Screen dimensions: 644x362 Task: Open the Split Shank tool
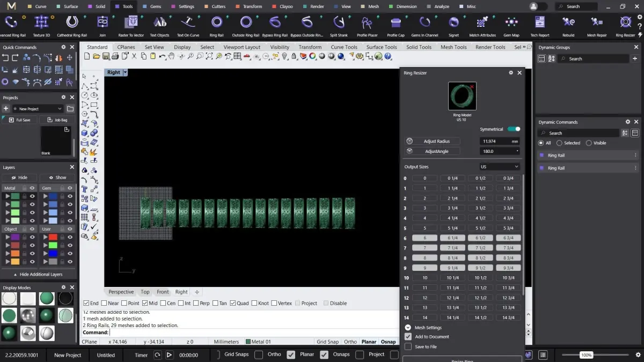(x=339, y=25)
